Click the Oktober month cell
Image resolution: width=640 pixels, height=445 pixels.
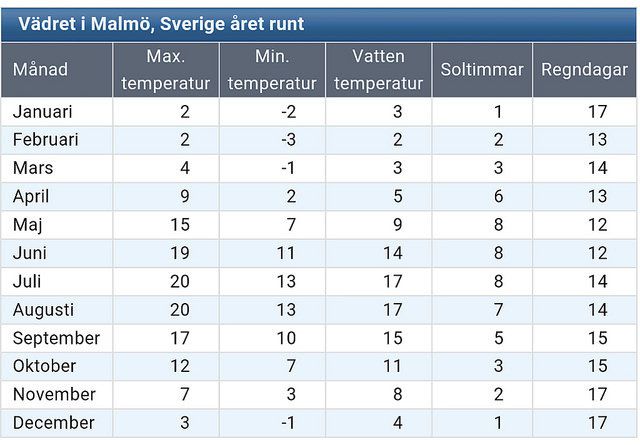point(57,366)
